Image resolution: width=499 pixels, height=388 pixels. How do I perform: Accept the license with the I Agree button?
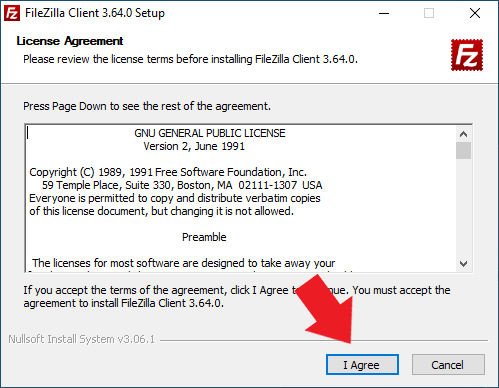[x=362, y=365]
